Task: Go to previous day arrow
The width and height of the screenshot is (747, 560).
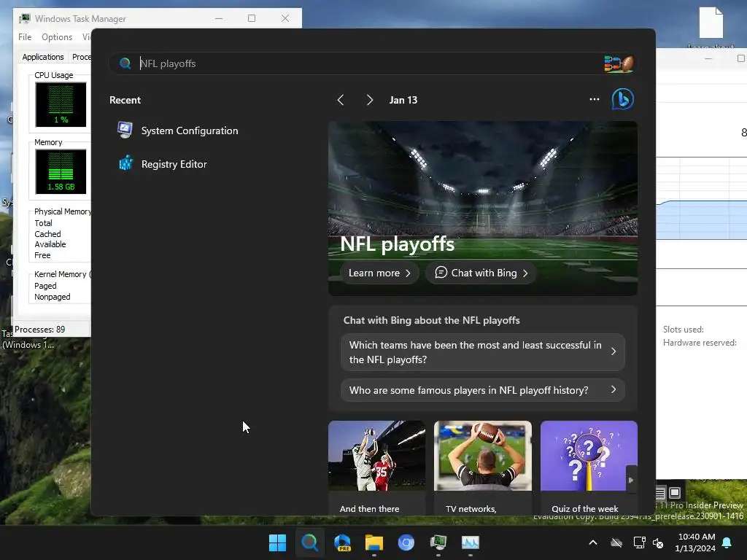Action: point(341,100)
